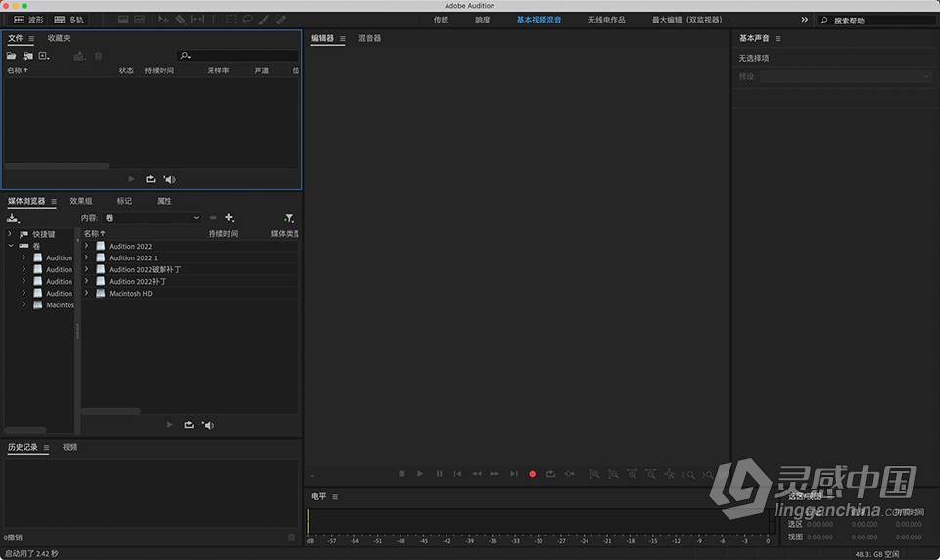Open a file from the 文件 panel

pyautogui.click(x=11, y=56)
